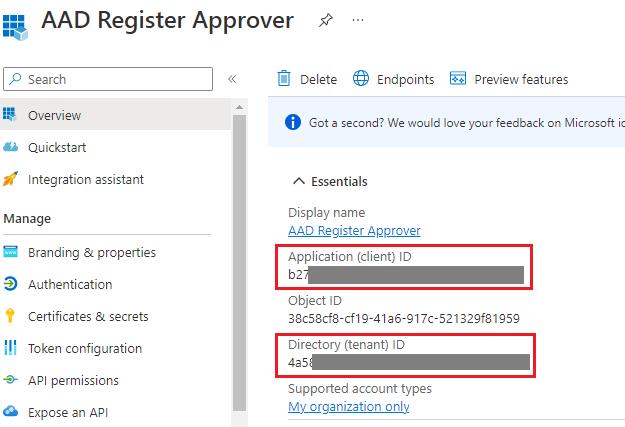
Task: Open Expose an API section
Action: click(68, 412)
